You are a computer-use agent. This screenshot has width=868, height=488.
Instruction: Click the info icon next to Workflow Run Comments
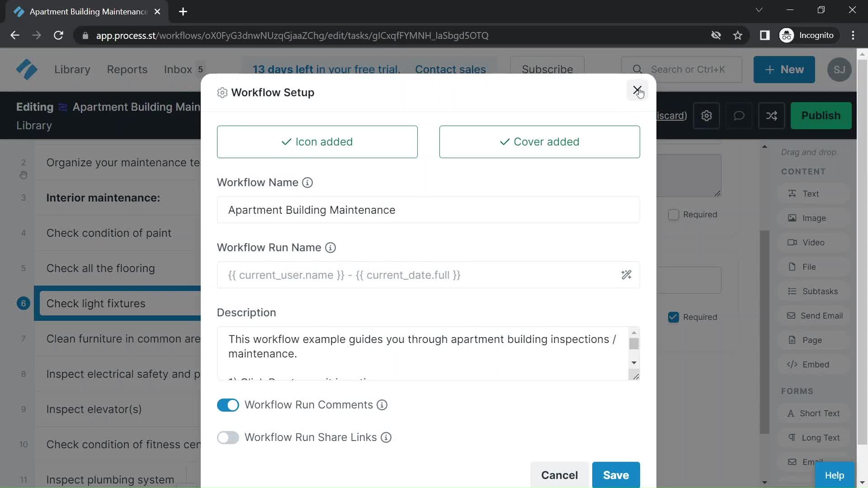tap(382, 404)
